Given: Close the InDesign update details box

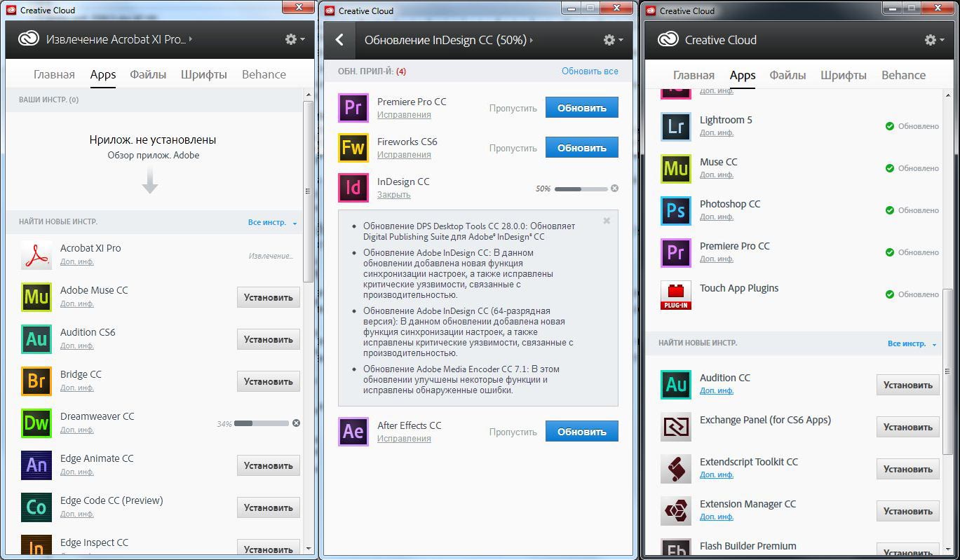Looking at the screenshot, I should pyautogui.click(x=607, y=221).
